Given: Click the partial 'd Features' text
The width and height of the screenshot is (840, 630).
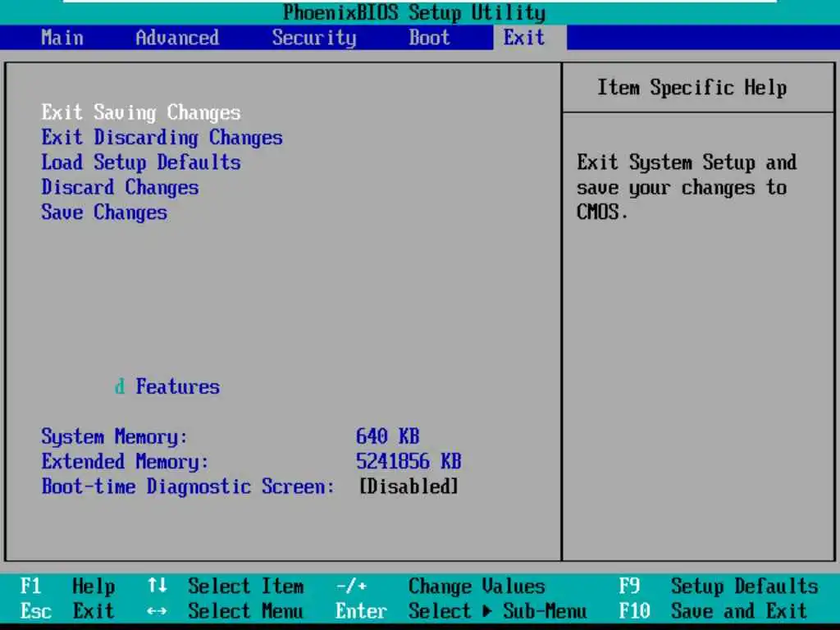Looking at the screenshot, I should click(167, 386).
